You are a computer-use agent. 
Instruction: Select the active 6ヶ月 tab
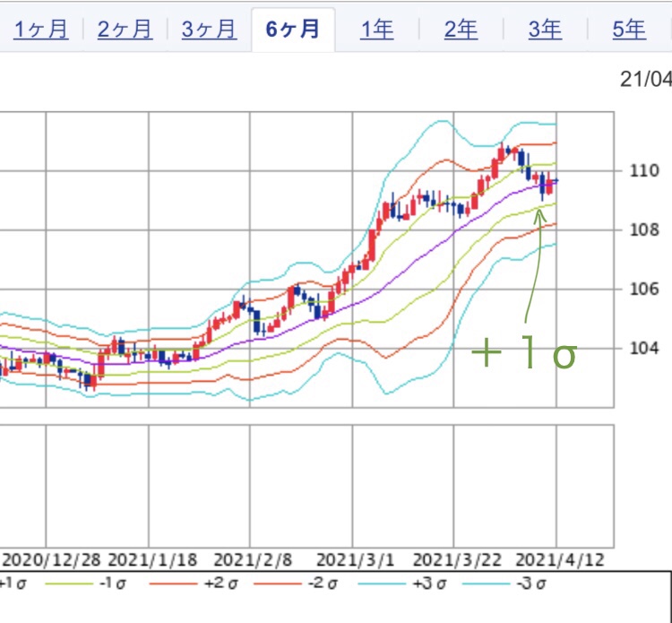[x=293, y=30]
